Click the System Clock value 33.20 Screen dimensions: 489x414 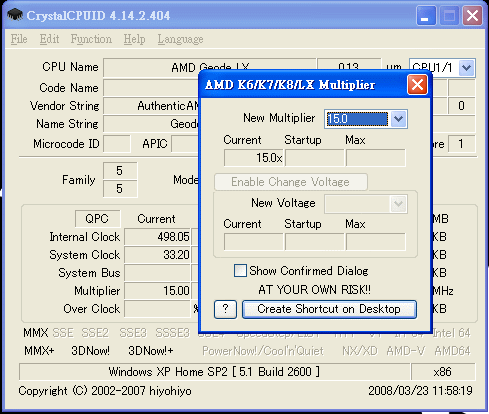point(157,255)
